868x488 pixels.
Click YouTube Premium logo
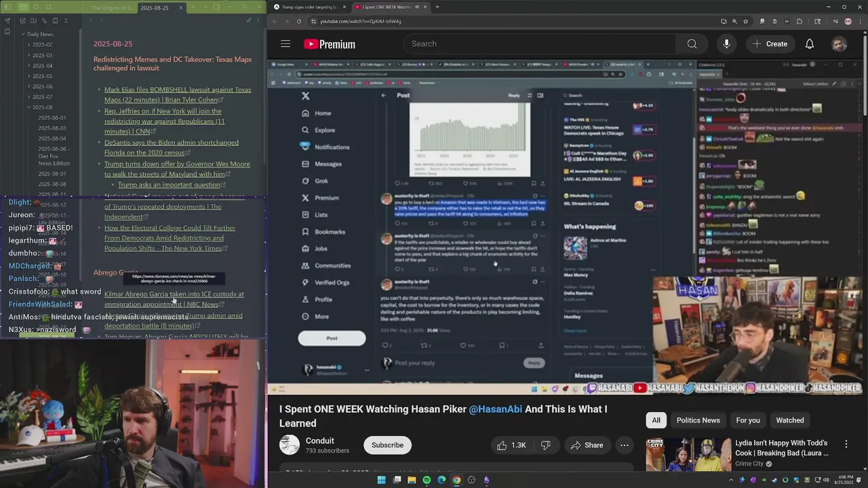pos(330,44)
